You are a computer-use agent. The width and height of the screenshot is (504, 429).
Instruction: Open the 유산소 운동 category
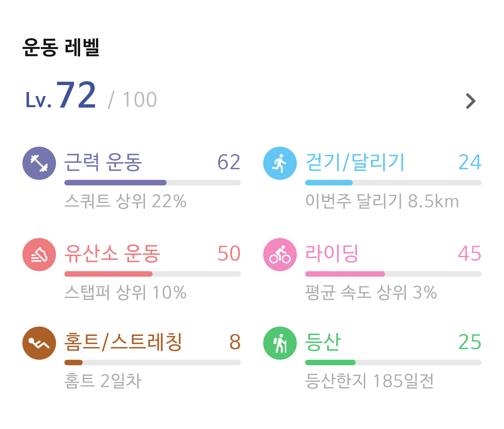tap(112, 254)
